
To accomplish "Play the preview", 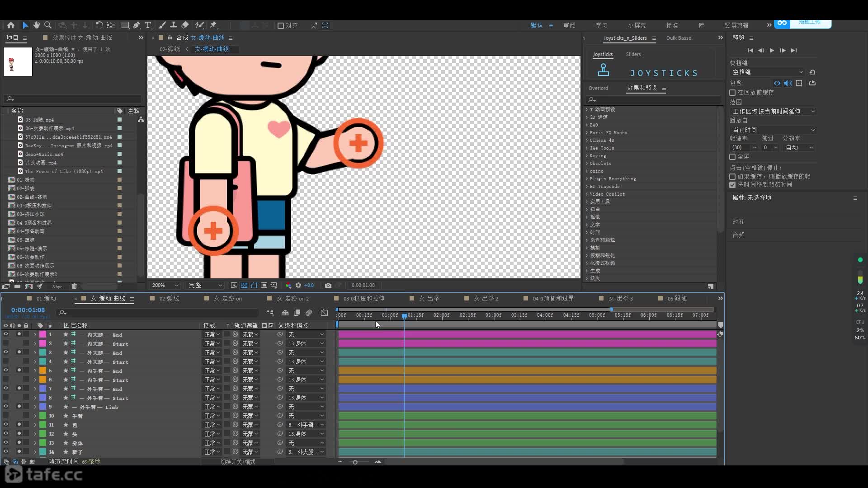I will [x=772, y=50].
